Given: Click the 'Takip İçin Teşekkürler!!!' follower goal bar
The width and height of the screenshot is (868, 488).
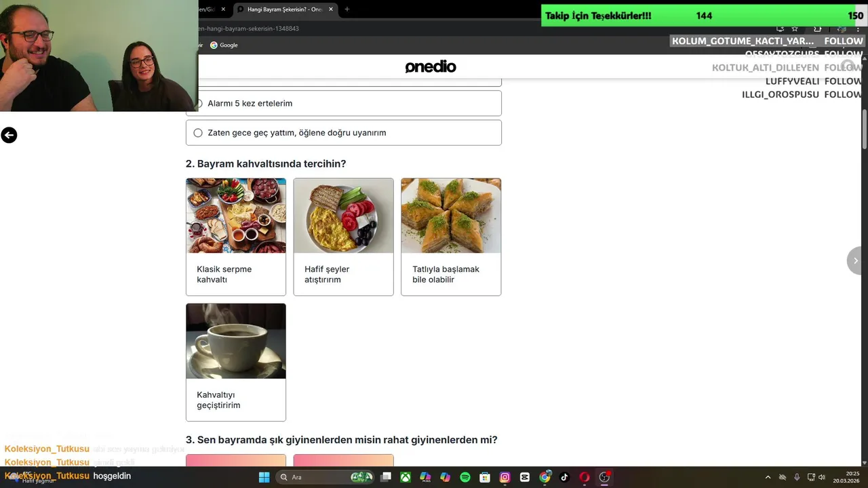Looking at the screenshot, I should pyautogui.click(x=703, y=16).
